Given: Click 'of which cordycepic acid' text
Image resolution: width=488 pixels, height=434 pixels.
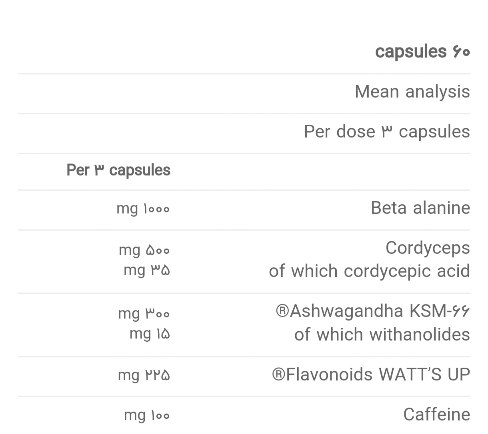Looking at the screenshot, I should (369, 271).
